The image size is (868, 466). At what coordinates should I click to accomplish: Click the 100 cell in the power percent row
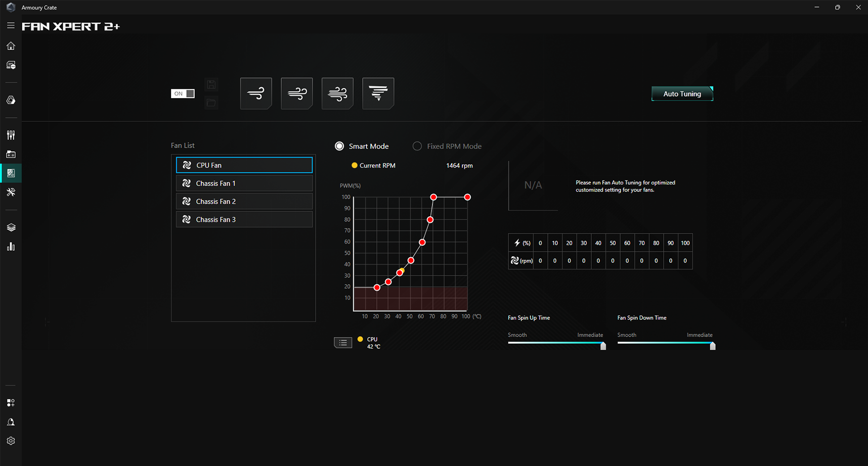coord(685,243)
